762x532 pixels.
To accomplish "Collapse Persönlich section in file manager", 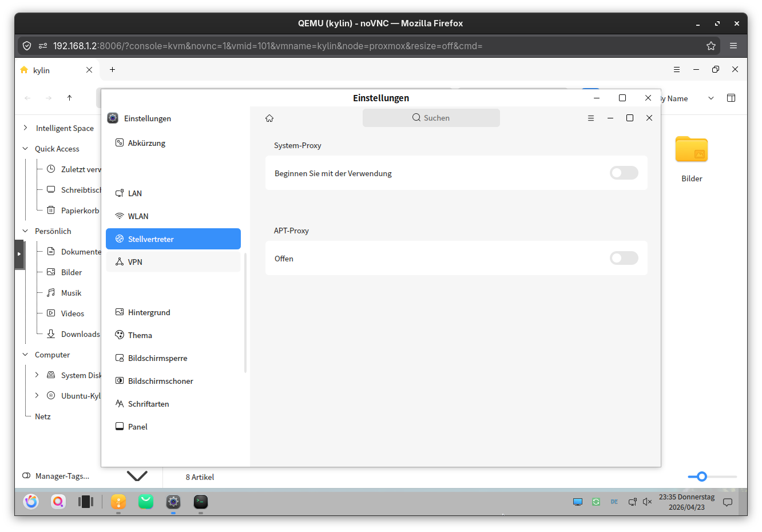I will click(25, 231).
